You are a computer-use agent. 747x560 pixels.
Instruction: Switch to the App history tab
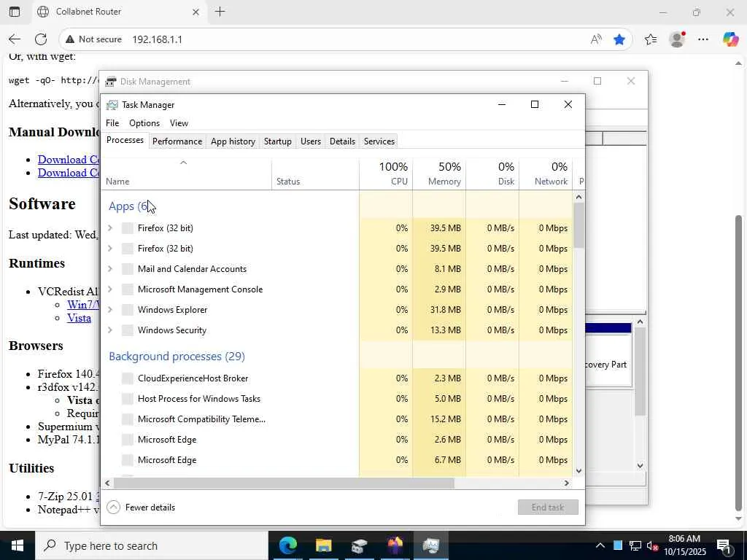[233, 141]
